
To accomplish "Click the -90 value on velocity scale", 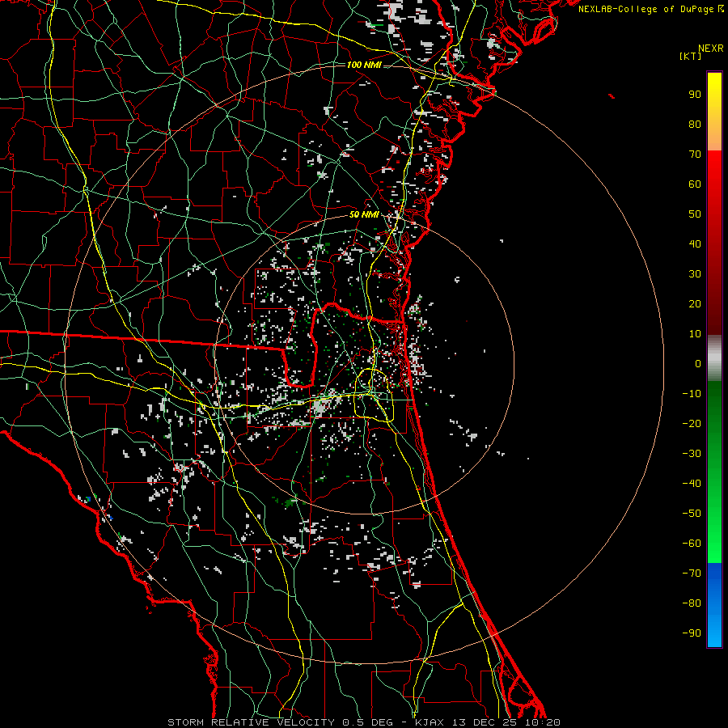I will point(692,633).
